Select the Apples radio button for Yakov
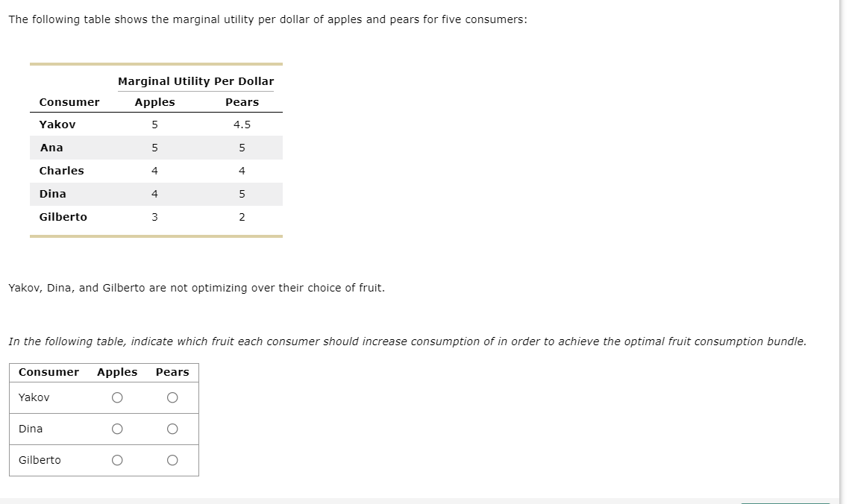Image resolution: width=849 pixels, height=504 pixels. click(117, 397)
